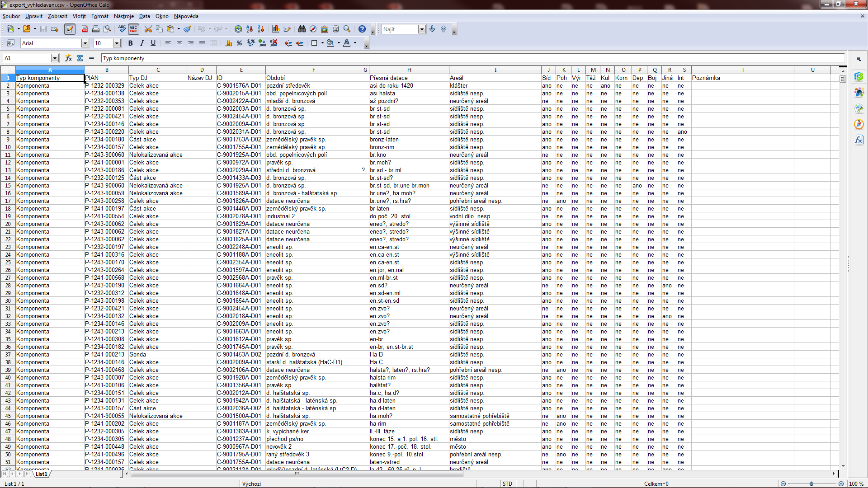868x488 pixels.
Task: Open Name Box dropdown arrow
Action: point(55,58)
